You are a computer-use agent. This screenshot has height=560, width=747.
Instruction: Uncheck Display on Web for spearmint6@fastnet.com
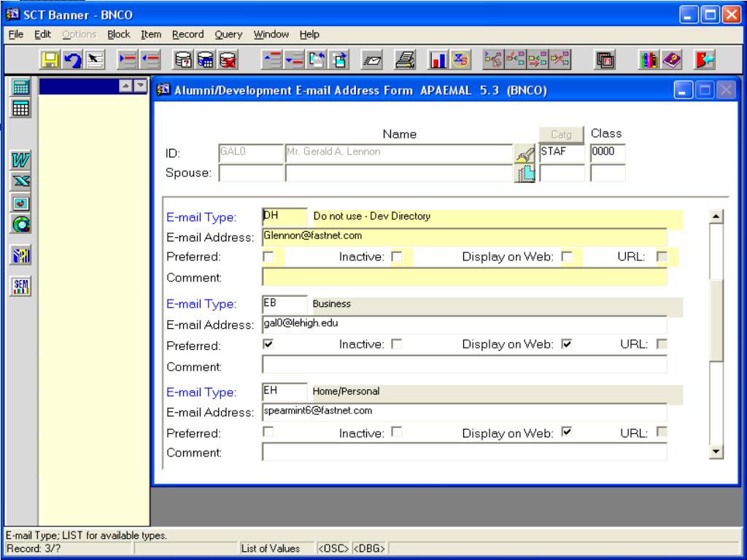566,432
